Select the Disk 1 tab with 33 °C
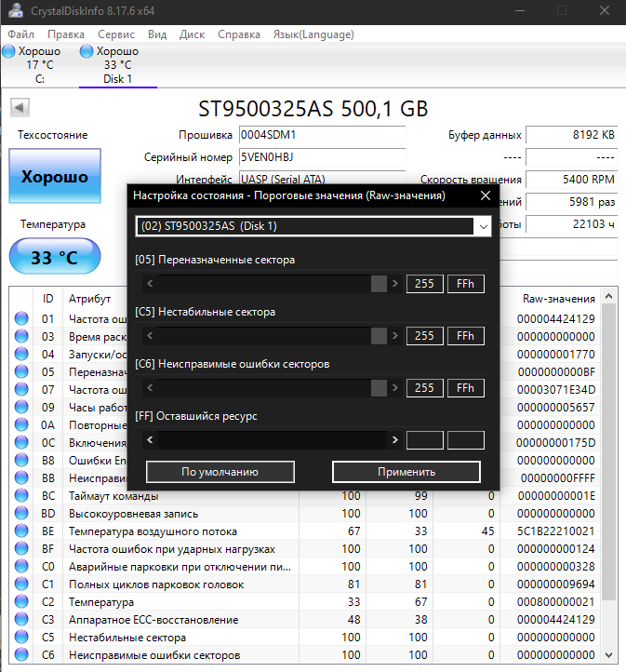This screenshot has width=626, height=672. (117, 65)
